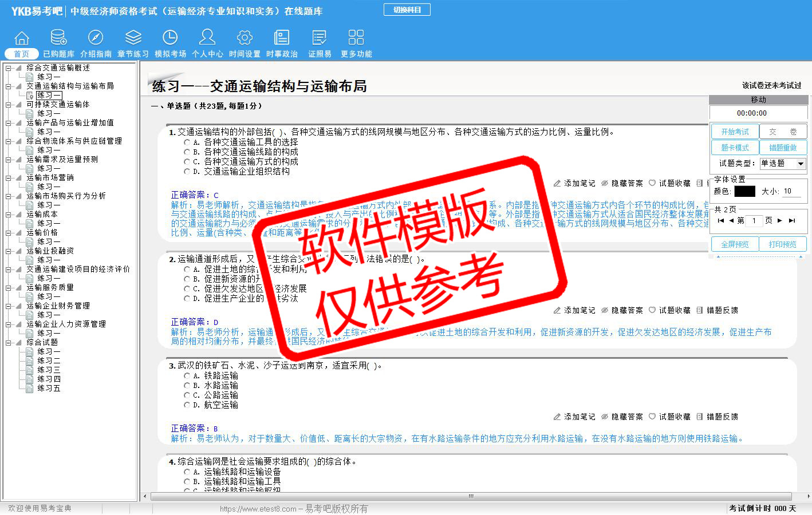This screenshot has height=515, width=812.
Task: Select option C for question 1
Action: 187,161
